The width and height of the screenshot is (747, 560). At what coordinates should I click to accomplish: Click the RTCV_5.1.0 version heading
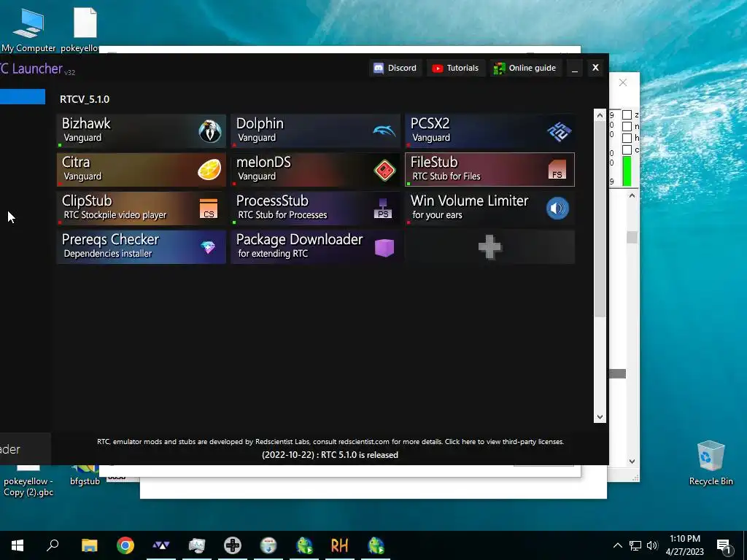point(85,99)
